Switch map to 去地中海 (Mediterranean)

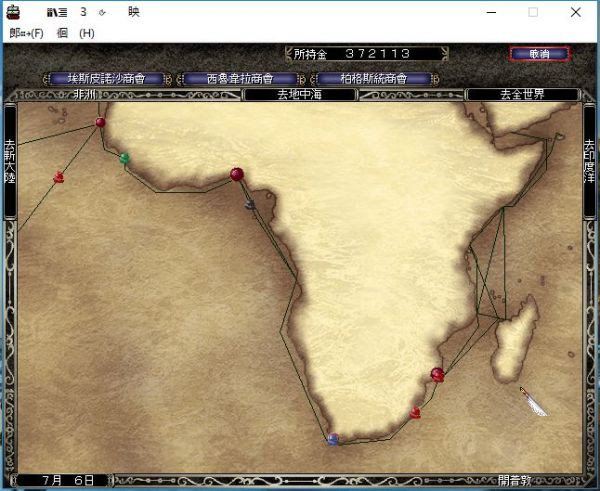(300, 95)
